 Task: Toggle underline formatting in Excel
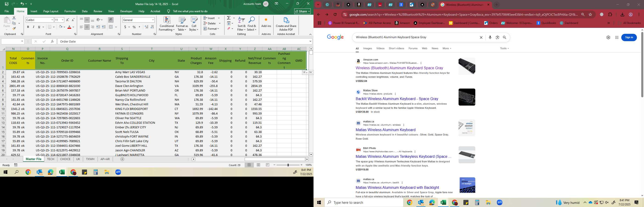coord(39,27)
